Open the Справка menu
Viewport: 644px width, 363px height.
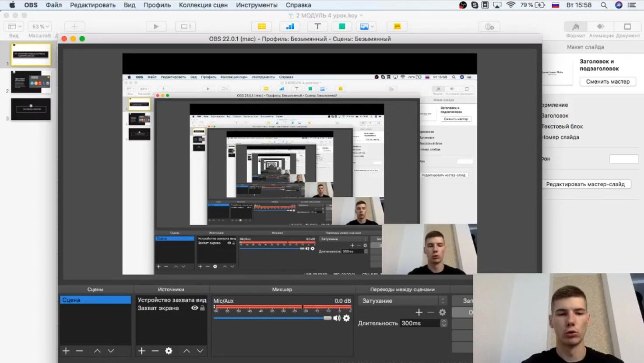pyautogui.click(x=299, y=5)
